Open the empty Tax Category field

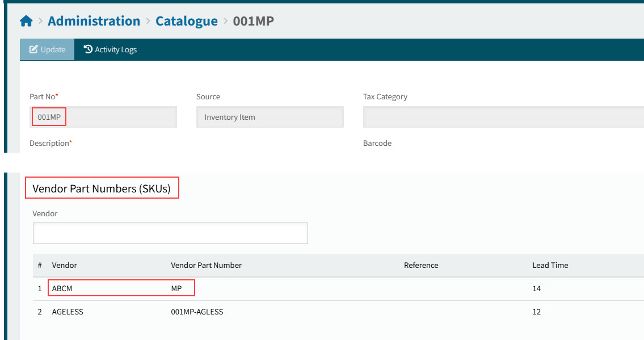point(503,117)
